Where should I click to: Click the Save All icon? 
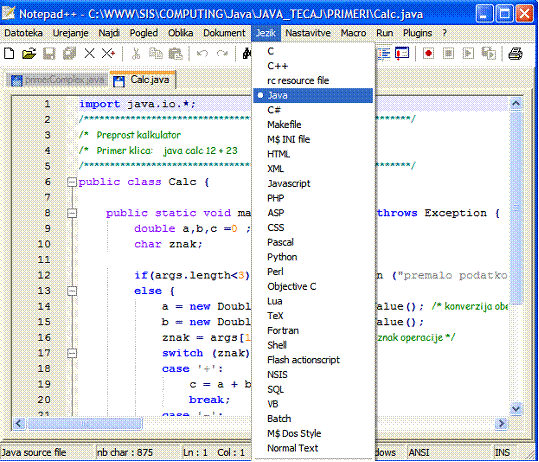pos(69,54)
